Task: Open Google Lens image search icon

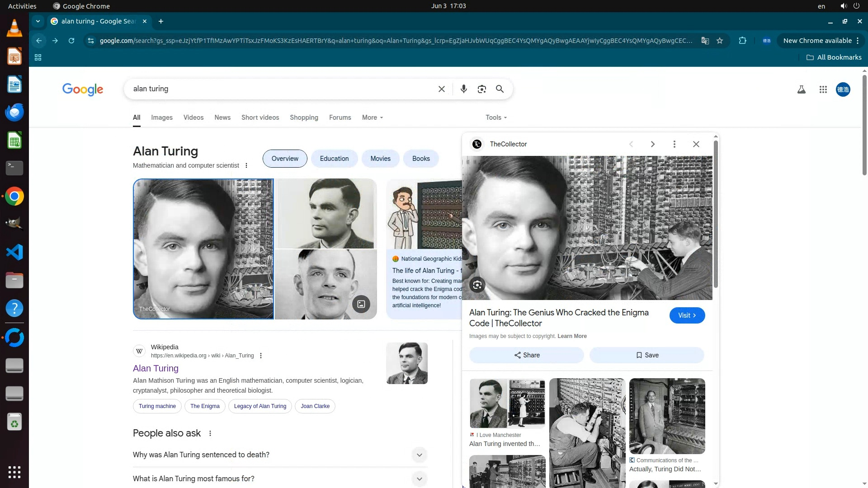Action: click(x=481, y=89)
